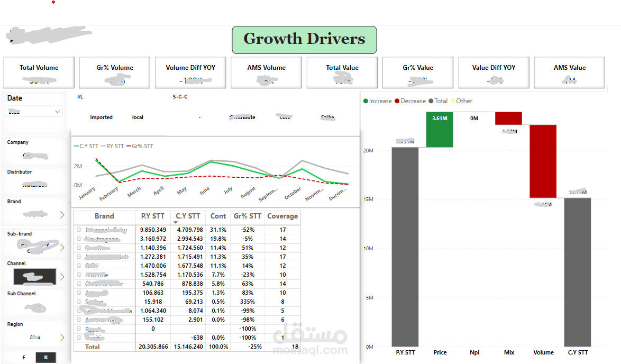
Task: Click the Imported filter button
Action: click(101, 117)
